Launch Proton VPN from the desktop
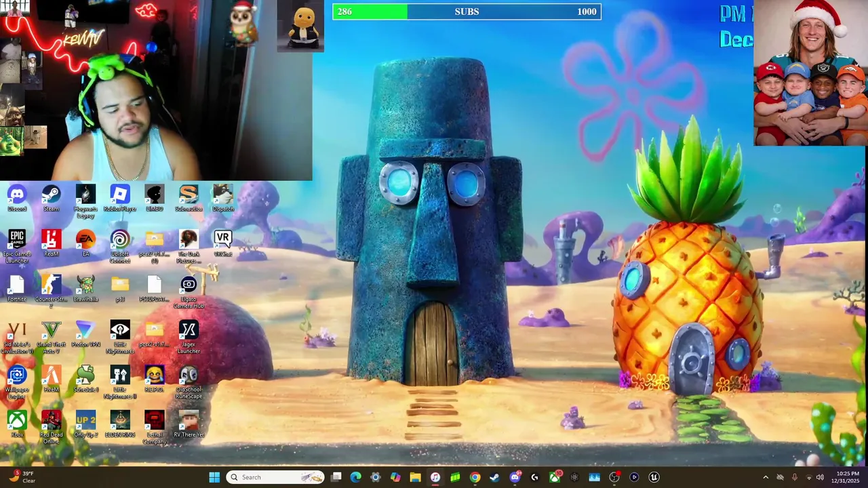 point(85,333)
